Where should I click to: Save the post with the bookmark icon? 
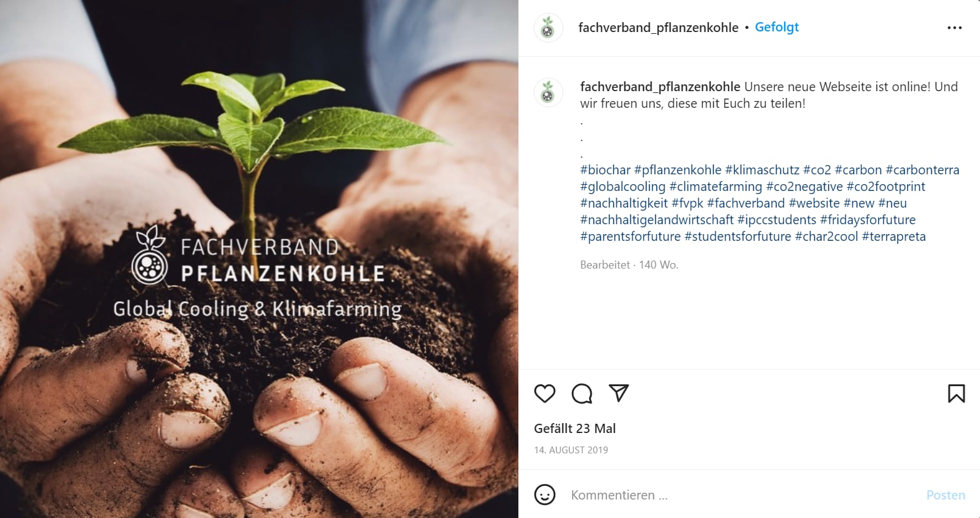(x=957, y=394)
